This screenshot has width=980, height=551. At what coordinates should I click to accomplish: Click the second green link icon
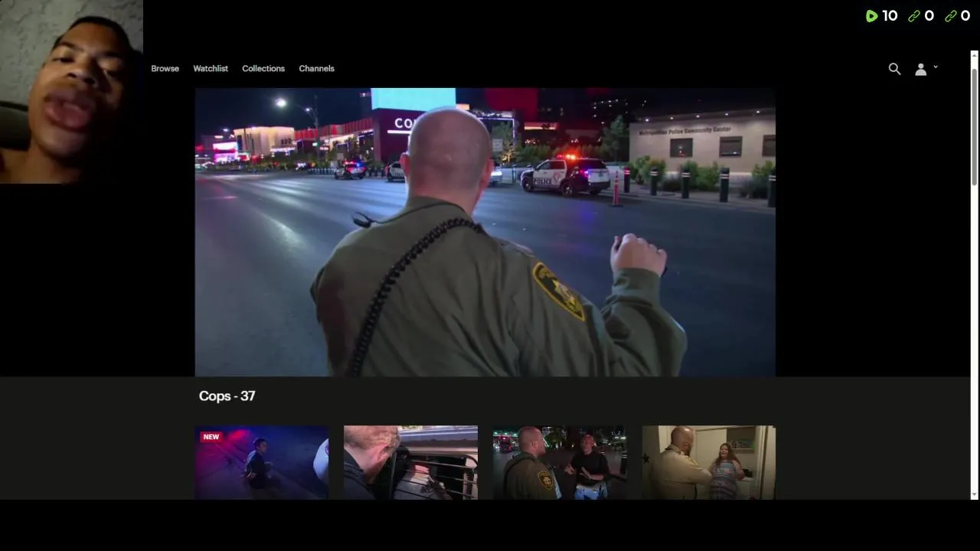951,16
